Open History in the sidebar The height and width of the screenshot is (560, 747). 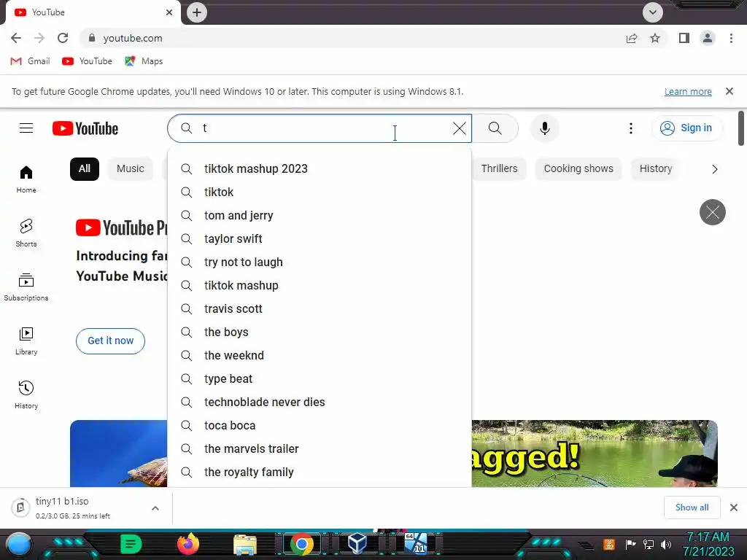[x=26, y=394]
